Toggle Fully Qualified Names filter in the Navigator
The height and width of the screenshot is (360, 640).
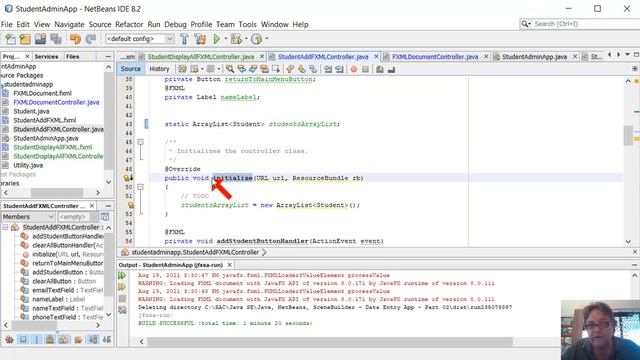(x=78, y=339)
